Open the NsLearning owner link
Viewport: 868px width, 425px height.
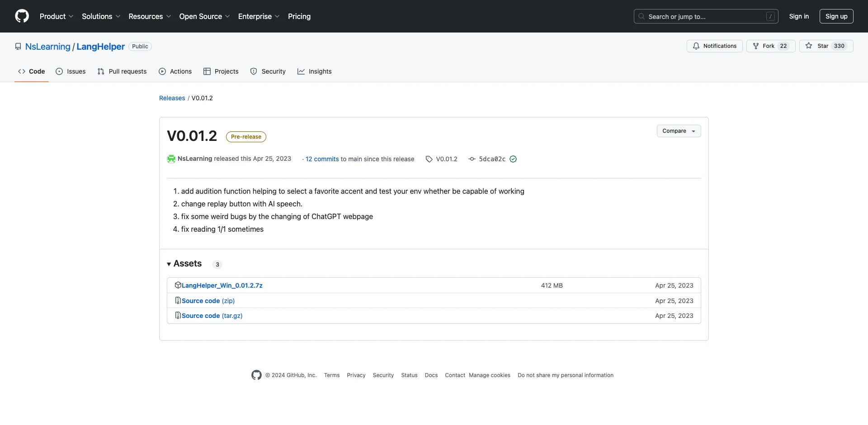48,47
